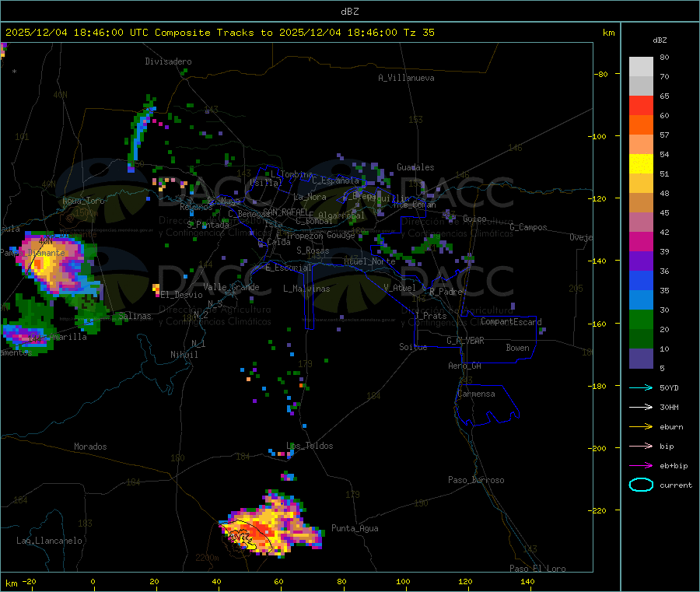Click the Guadales map label
Image resolution: width=700 pixels, height=592 pixels.
tap(415, 167)
